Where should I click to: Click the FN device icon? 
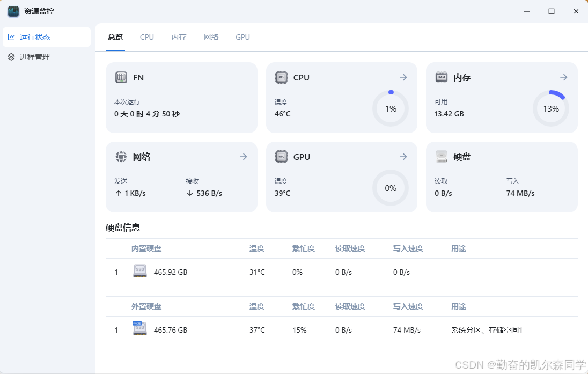point(121,77)
